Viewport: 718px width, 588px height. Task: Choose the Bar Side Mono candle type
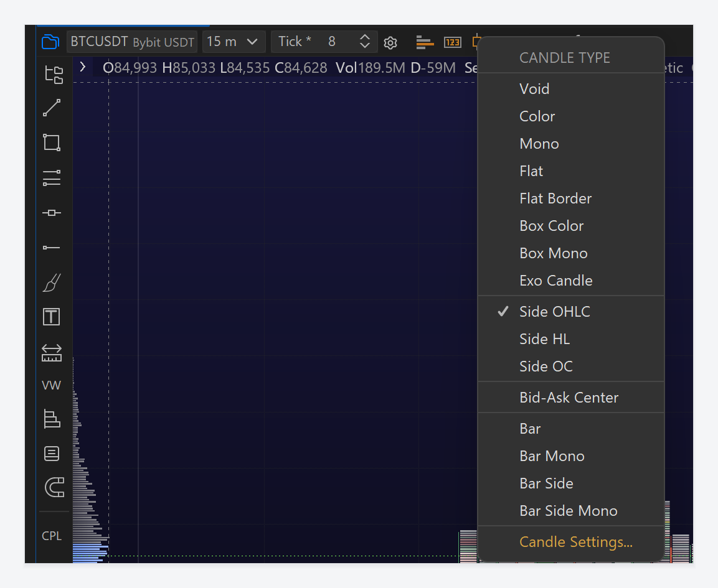(x=571, y=511)
